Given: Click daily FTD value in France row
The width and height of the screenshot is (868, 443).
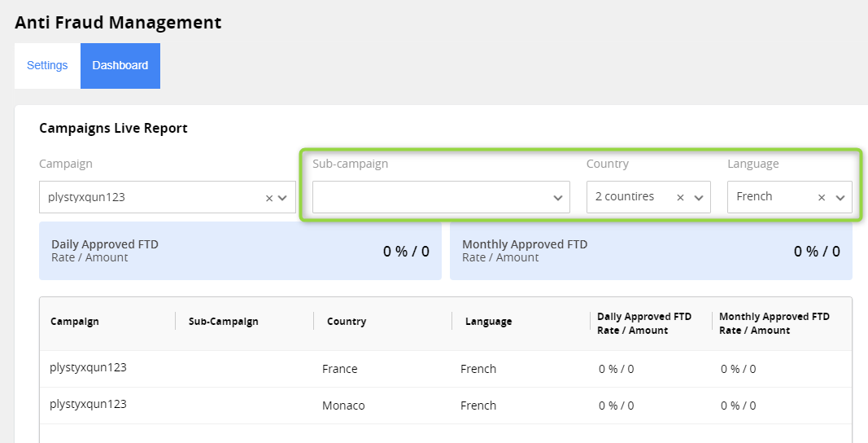Looking at the screenshot, I should (x=616, y=369).
